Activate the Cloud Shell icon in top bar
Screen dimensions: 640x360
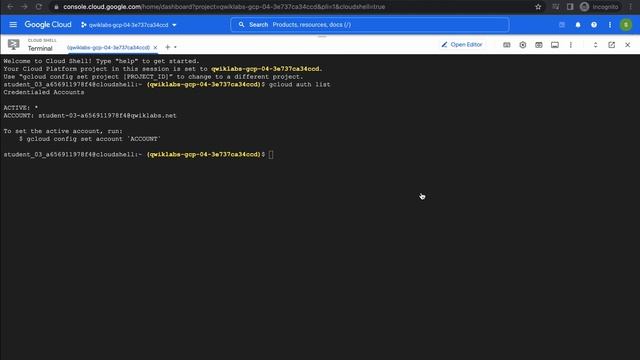coord(562,25)
